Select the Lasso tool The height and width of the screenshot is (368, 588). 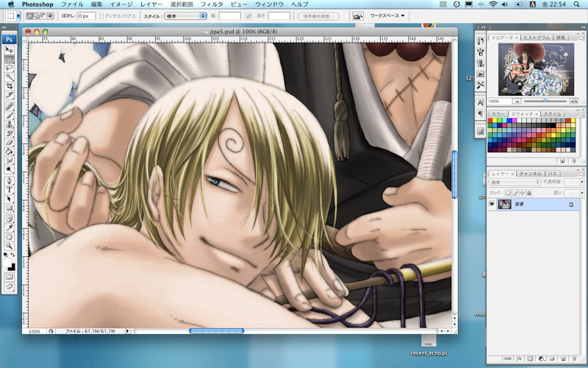[x=9, y=68]
